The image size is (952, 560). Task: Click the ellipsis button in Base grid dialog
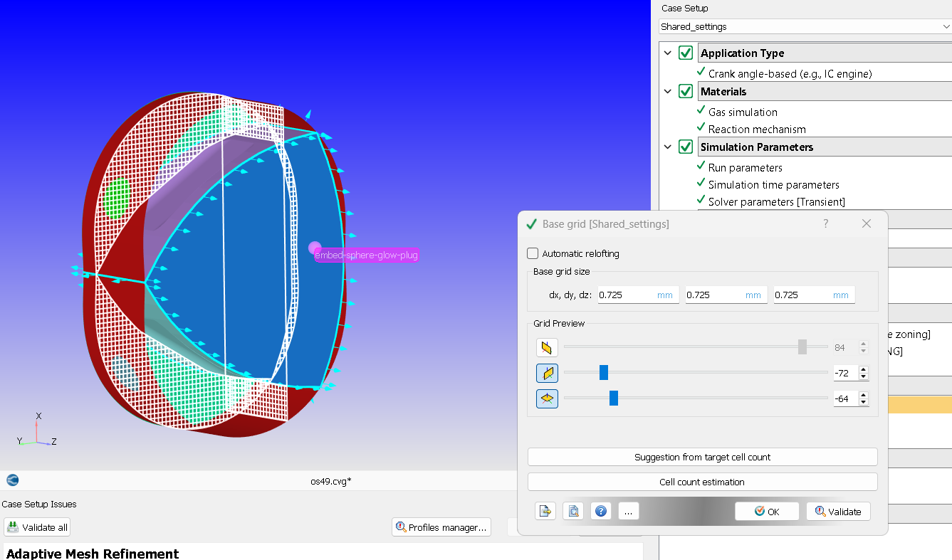click(629, 511)
